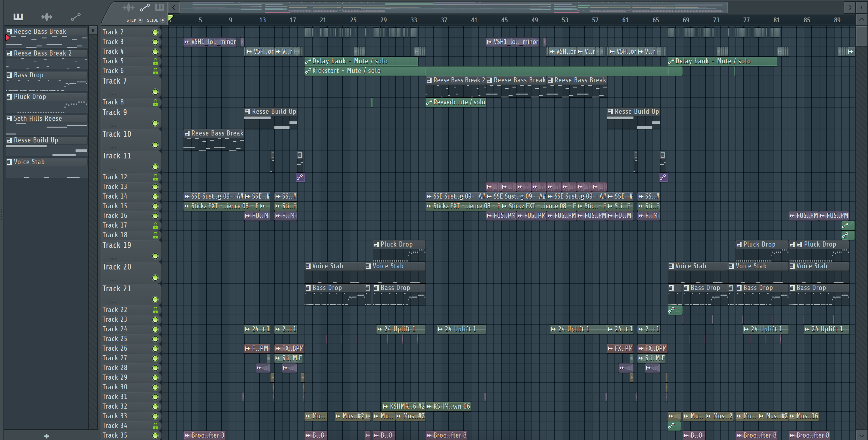Select the Track 11 pattern clip icon at bar 18
Screen dimensions: 868x440
[x=300, y=155]
